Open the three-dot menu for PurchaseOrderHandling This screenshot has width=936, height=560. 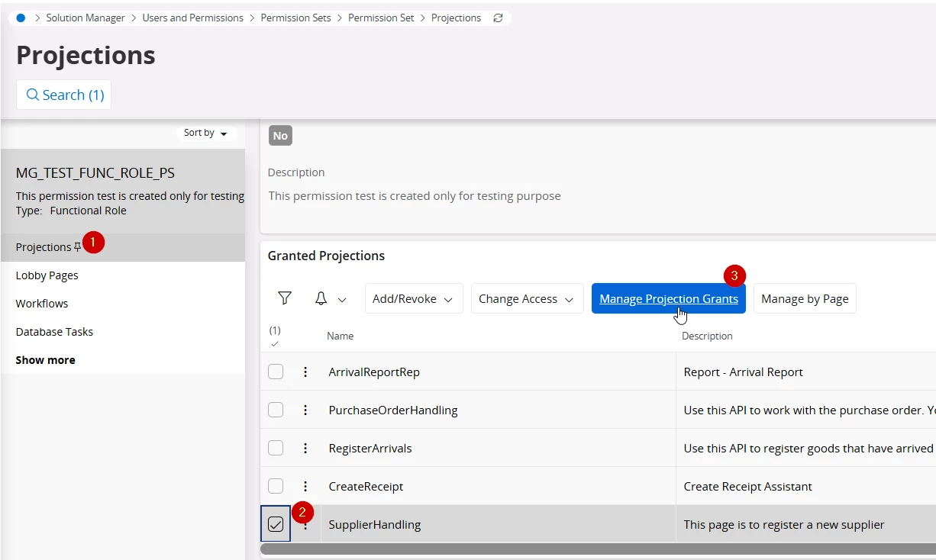305,410
